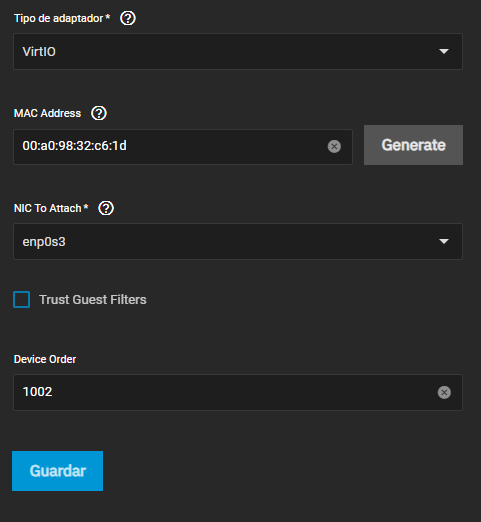This screenshot has width=481, height=522.
Task: Open the enp0s3 NIC selector
Action: [238, 241]
